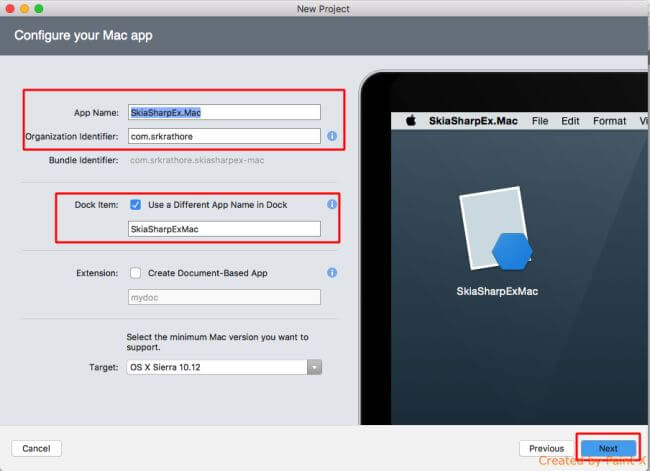Click SkiaSharpEx.Mac in preview menu bar
Viewport: 650px width, 471px height.
point(473,121)
